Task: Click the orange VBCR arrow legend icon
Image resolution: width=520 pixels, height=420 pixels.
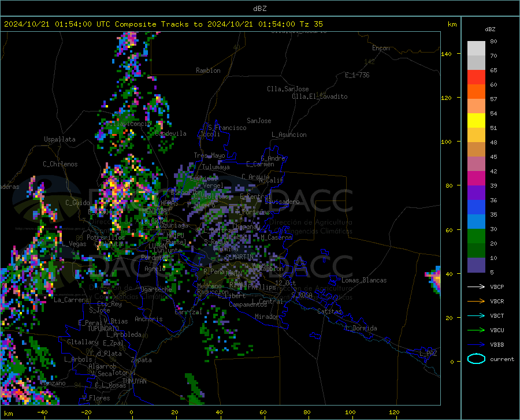Action: tap(476, 301)
